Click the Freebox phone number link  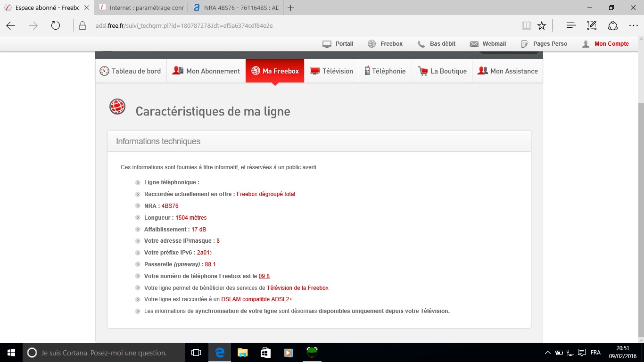[x=264, y=276]
